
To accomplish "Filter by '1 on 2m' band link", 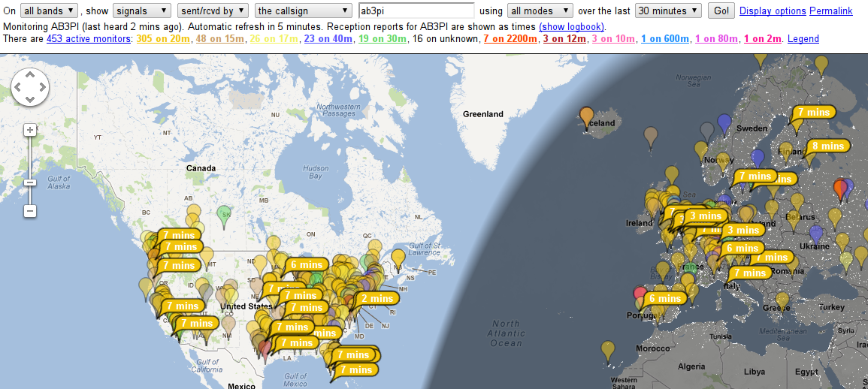I will [764, 39].
